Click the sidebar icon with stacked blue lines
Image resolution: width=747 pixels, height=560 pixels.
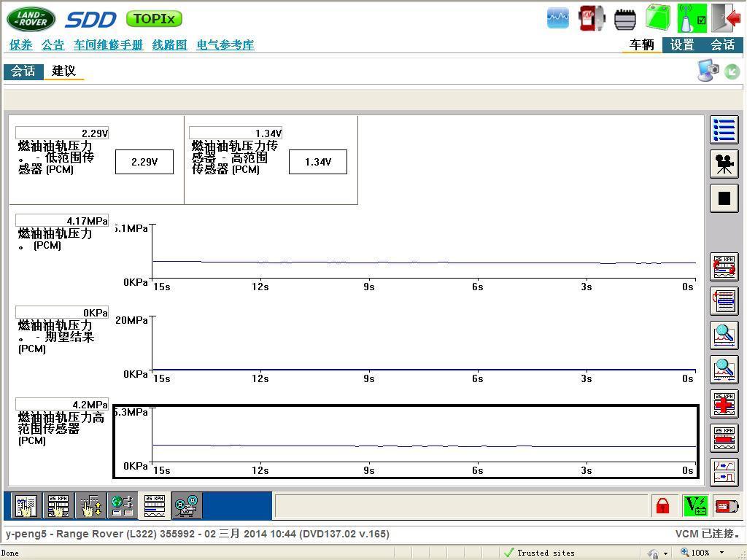click(724, 301)
